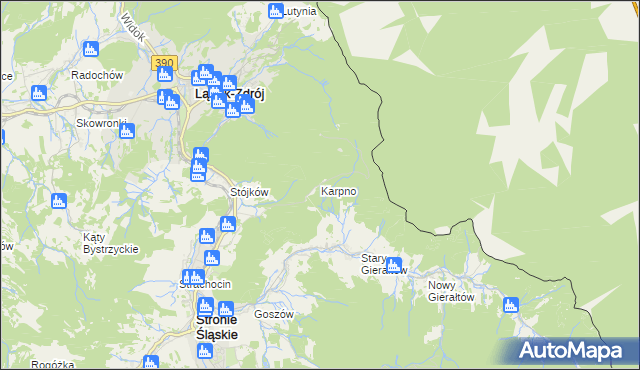The height and width of the screenshot is (370, 640).
Task: Click the factory marker south of Stronie Śląskie label
Action: (205, 350)
